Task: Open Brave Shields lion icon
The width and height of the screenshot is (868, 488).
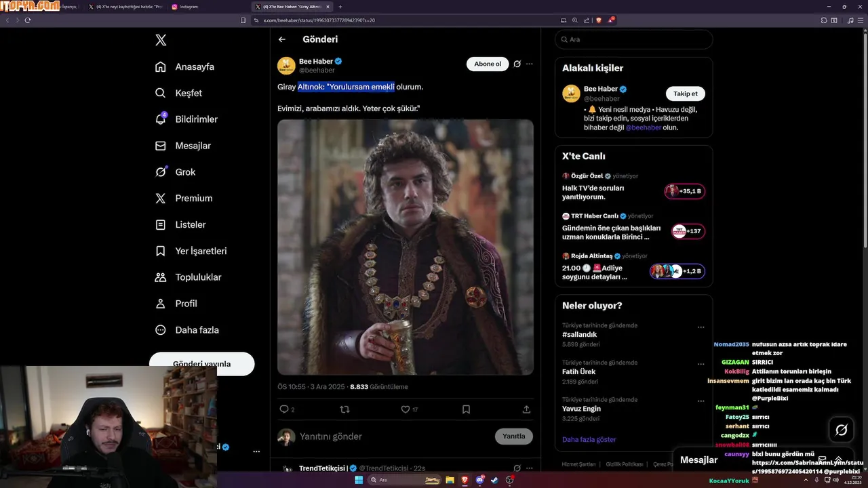Action: pos(598,20)
